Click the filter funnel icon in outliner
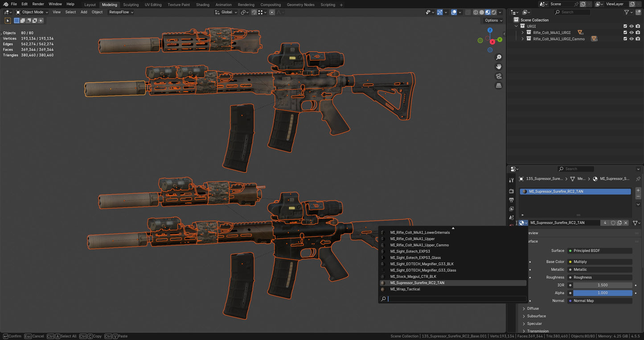The height and width of the screenshot is (340, 644). point(627,12)
